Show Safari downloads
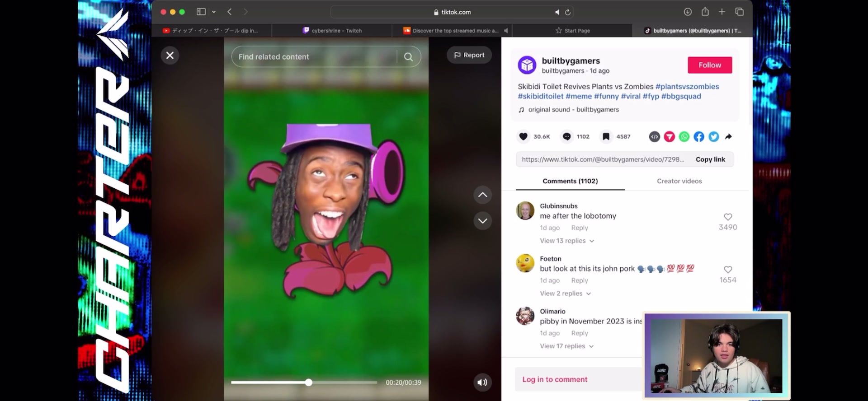Screen dimensions: 868x401 click(x=688, y=12)
